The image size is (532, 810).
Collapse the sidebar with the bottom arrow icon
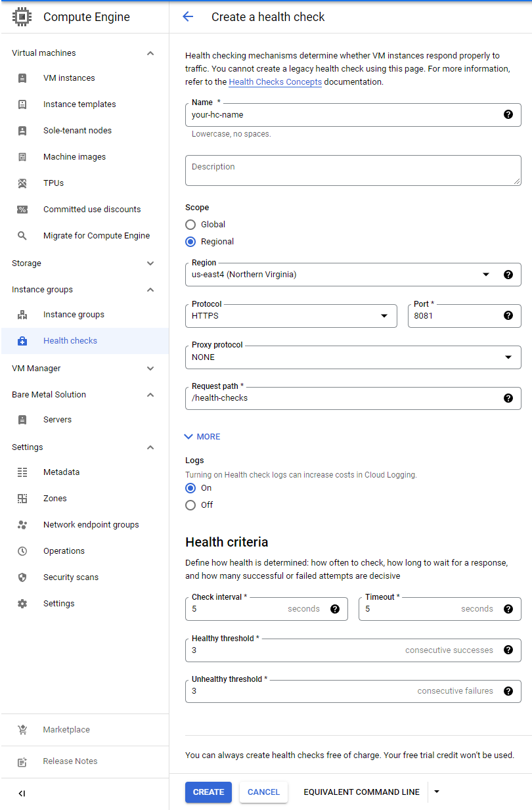[x=22, y=794]
